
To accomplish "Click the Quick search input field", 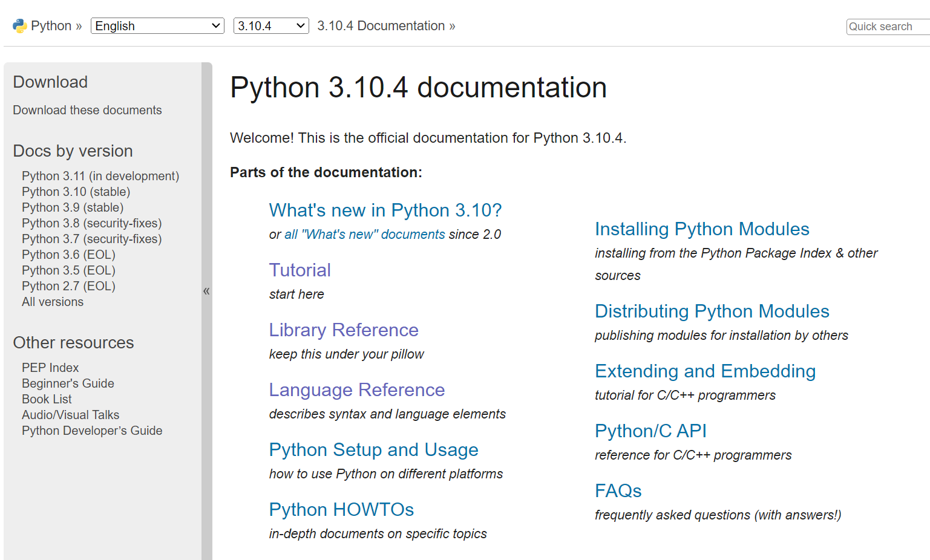I will [886, 27].
